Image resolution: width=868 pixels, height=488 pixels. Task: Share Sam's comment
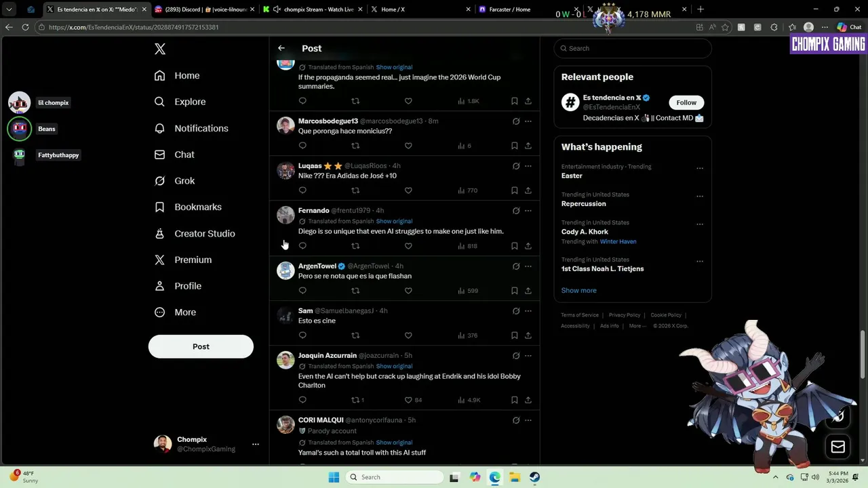(x=528, y=335)
